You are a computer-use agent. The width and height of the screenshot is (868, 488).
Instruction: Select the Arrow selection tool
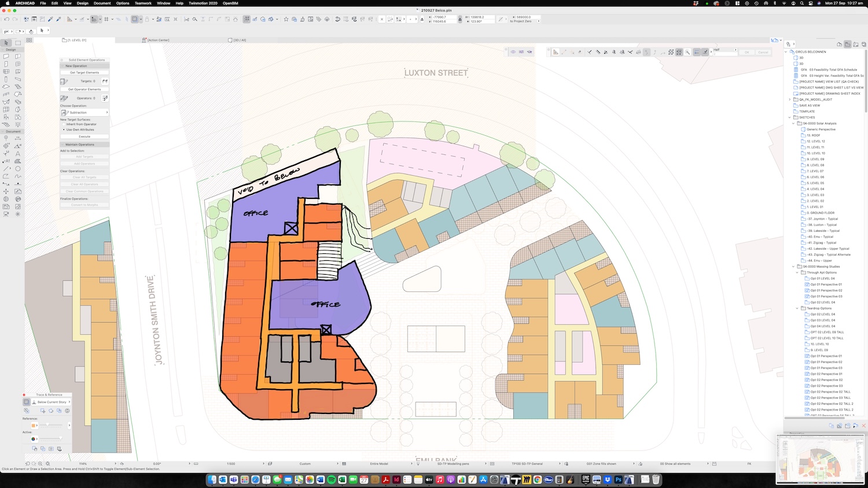point(6,43)
